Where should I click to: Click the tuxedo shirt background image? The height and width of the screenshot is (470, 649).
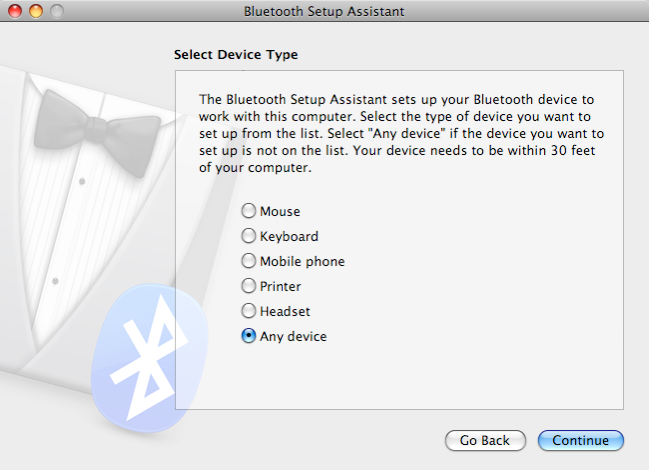[x=60, y=230]
